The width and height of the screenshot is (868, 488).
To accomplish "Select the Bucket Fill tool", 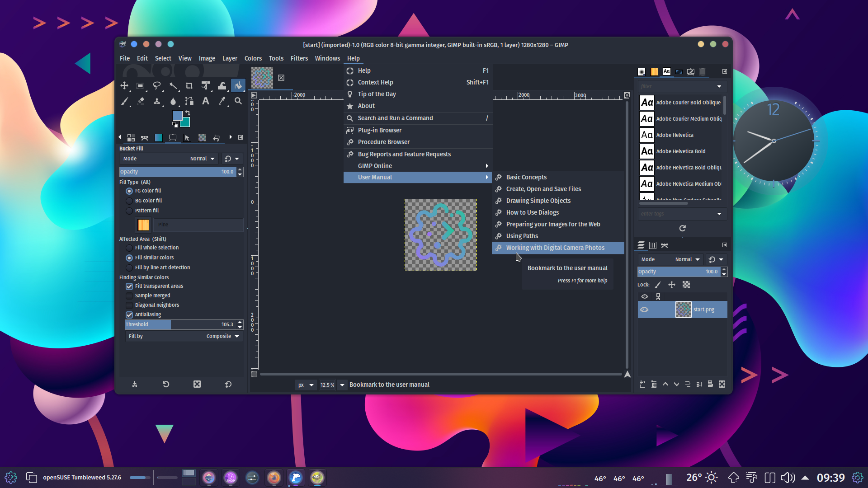I will [238, 85].
